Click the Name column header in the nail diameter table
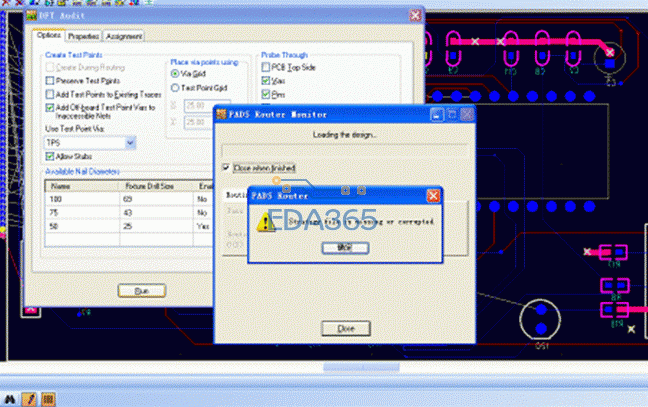 click(x=82, y=186)
